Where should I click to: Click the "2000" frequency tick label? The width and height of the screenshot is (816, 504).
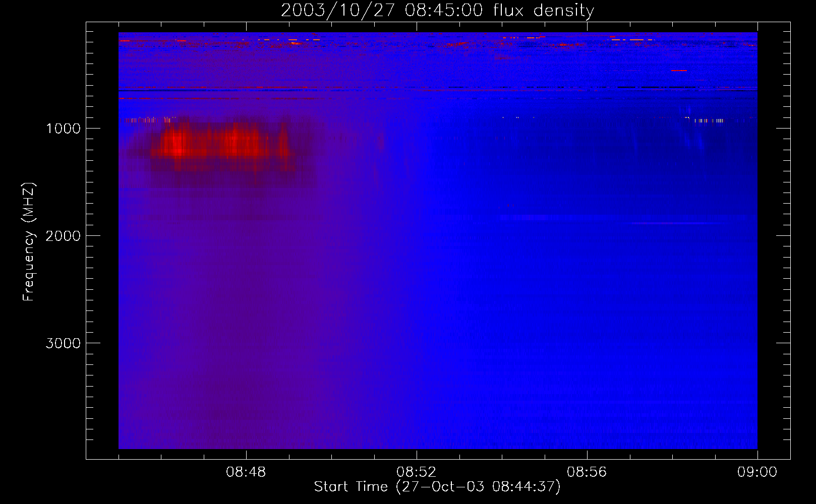pyautogui.click(x=63, y=236)
